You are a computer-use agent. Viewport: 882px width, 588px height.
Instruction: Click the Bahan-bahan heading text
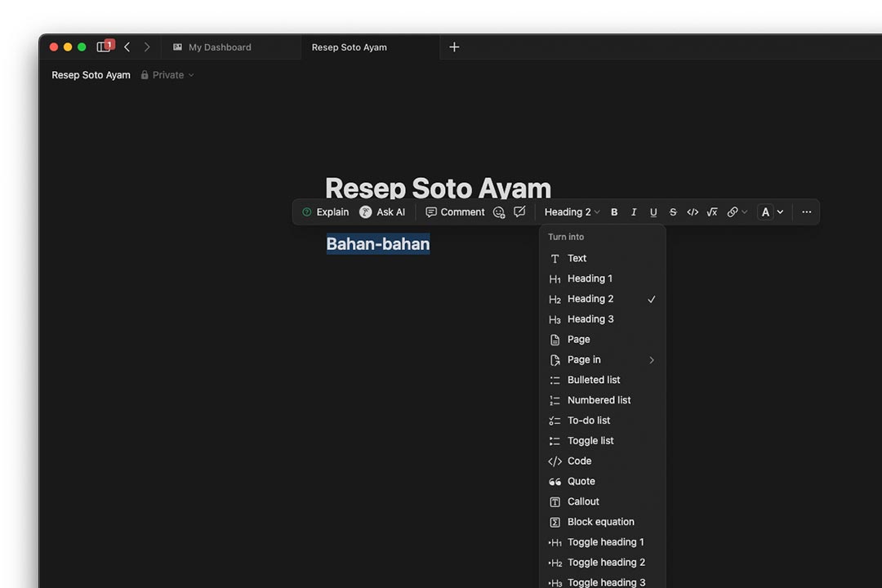point(378,243)
